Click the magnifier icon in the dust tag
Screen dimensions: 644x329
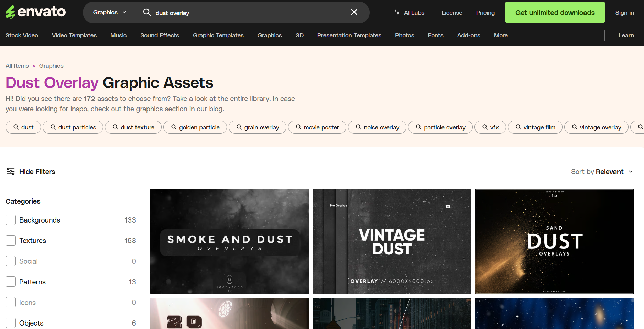click(16, 127)
